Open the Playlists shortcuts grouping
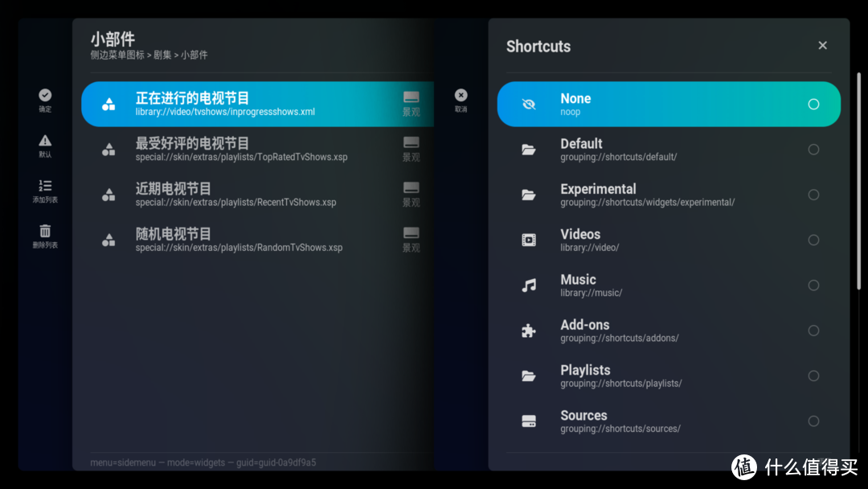The height and width of the screenshot is (489, 868). tap(669, 376)
